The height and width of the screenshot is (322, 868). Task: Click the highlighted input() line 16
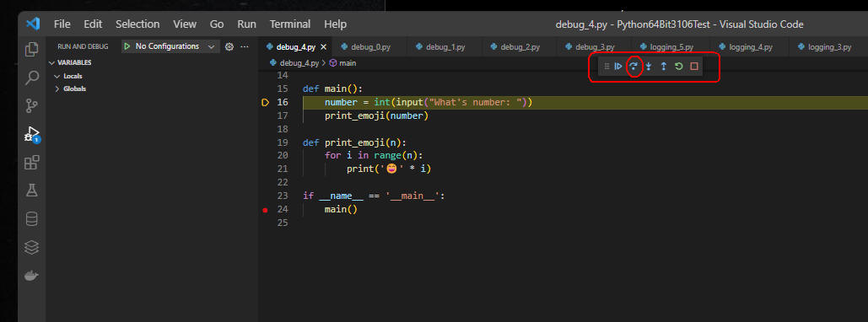[x=585, y=102]
